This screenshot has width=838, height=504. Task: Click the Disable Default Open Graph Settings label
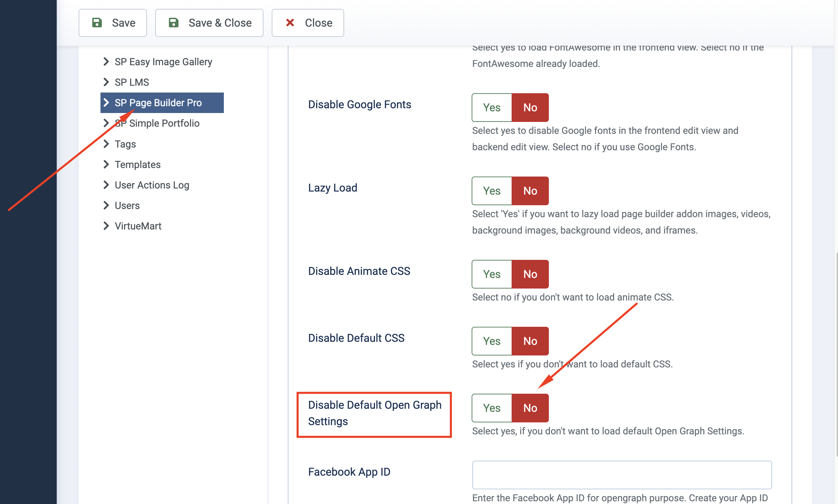coord(375,413)
